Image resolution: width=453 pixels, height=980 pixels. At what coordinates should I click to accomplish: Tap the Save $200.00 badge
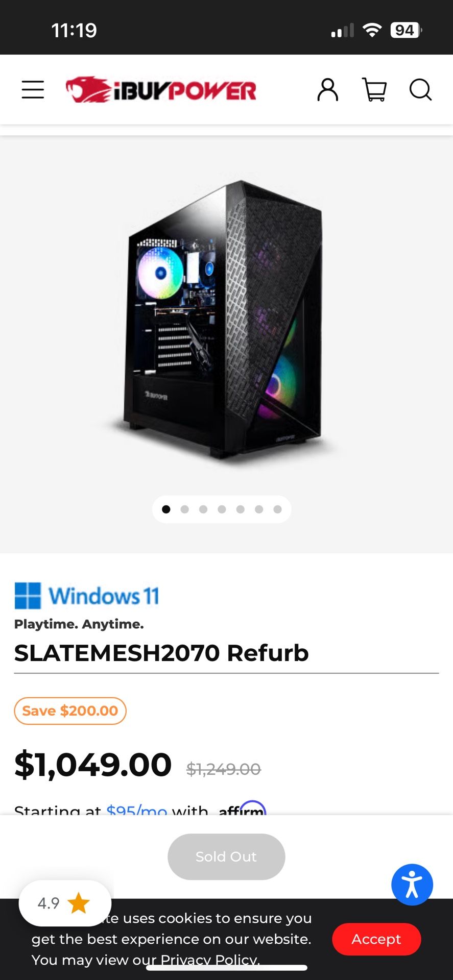pyautogui.click(x=70, y=710)
